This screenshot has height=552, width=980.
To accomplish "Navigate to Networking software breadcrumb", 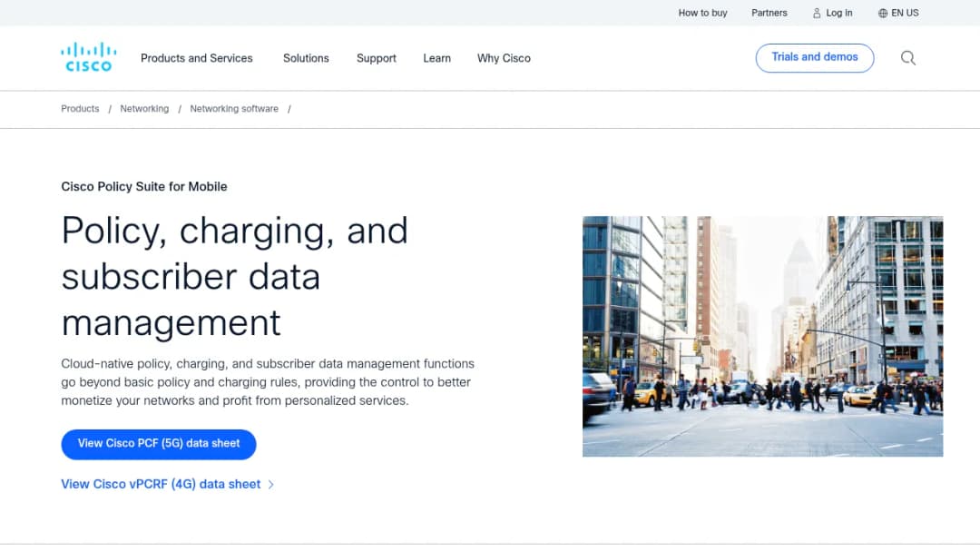I will (x=234, y=109).
